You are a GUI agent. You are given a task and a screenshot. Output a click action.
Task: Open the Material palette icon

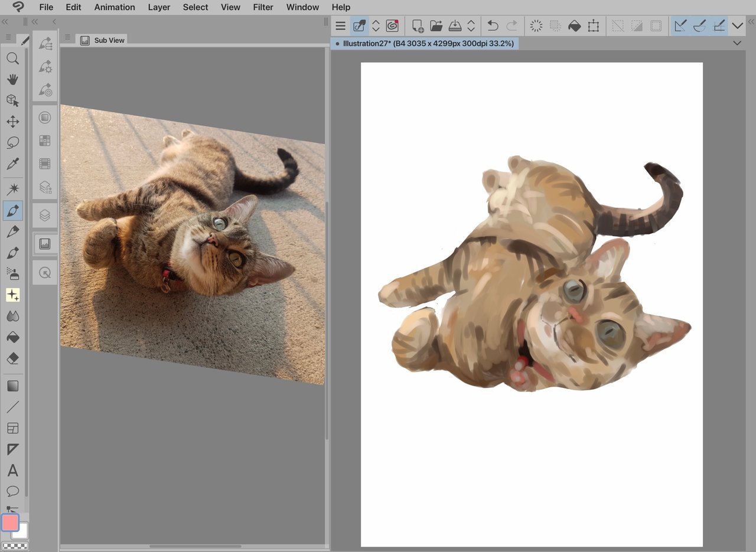[45, 187]
